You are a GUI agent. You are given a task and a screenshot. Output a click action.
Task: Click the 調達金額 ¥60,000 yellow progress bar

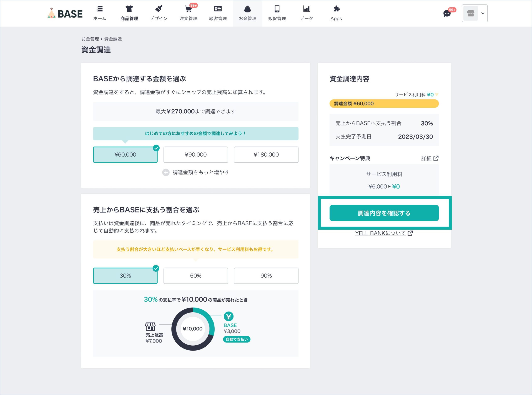coord(384,104)
